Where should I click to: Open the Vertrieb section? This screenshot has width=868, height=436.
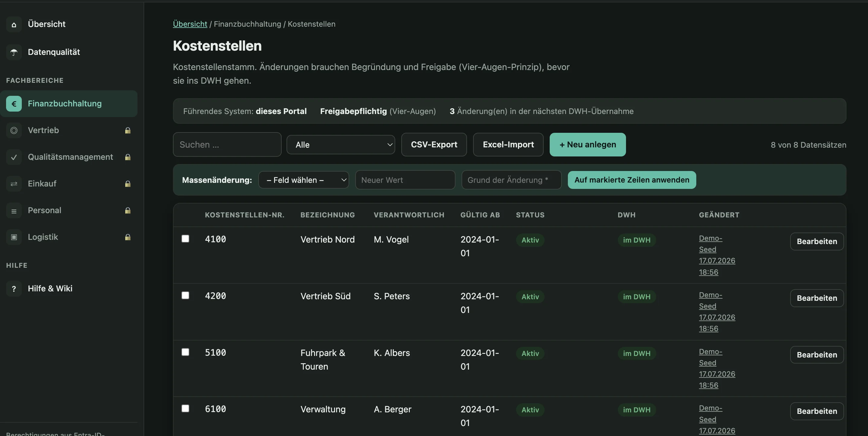69,130
